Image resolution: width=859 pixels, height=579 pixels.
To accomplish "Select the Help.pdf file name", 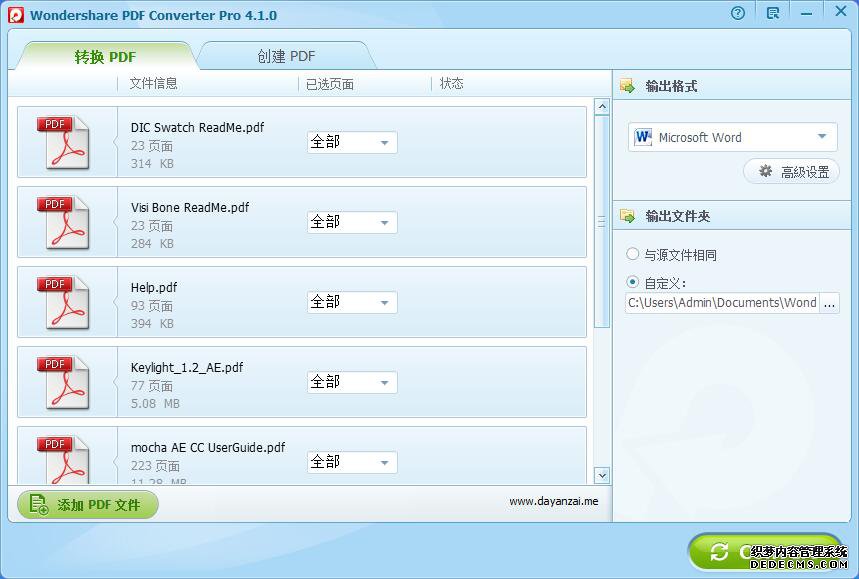I will pos(154,288).
